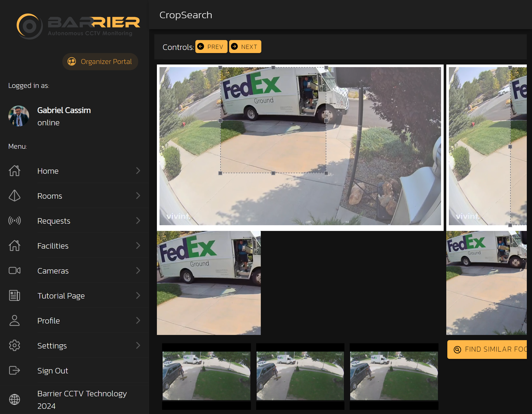Open the Rooms menu item
Screen dimensions: 532x414
pyautogui.click(x=50, y=196)
